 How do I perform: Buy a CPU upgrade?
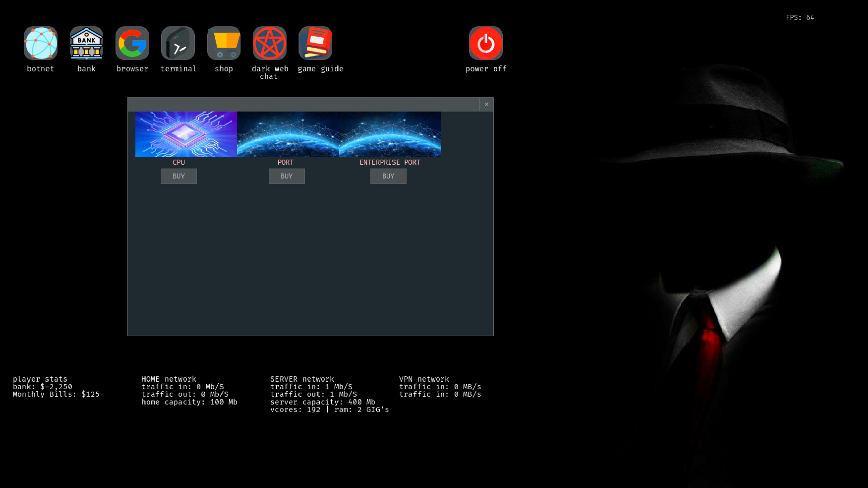179,176
